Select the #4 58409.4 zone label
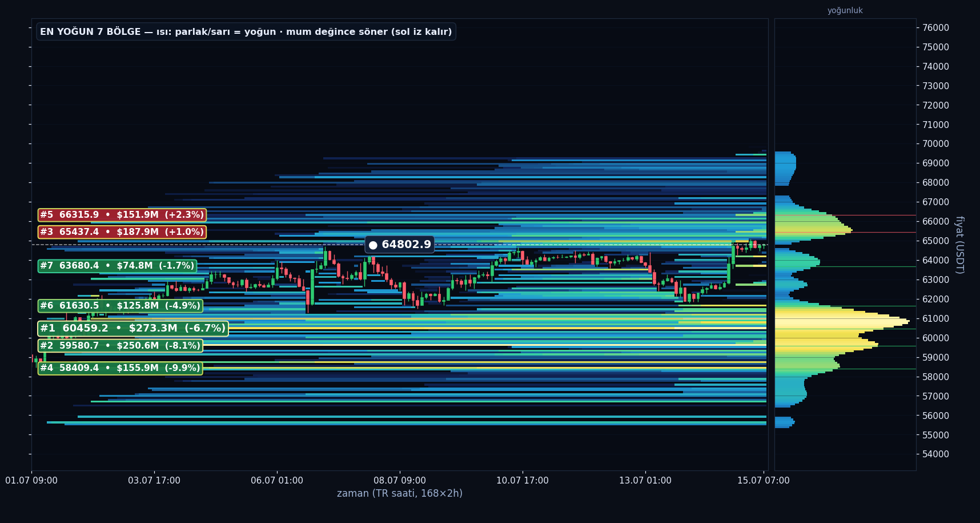This screenshot has width=980, height=523. tap(120, 368)
